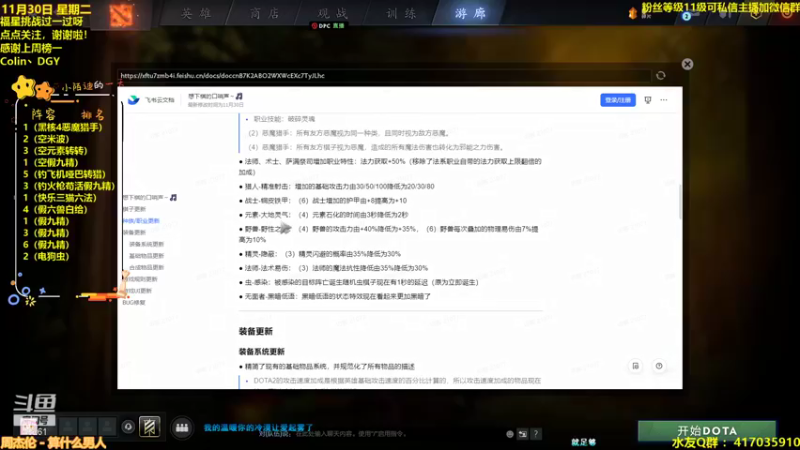This screenshot has width=800, height=450.
Task: Click the 法师-法术易伤 bullet line
Action: [x=334, y=268]
